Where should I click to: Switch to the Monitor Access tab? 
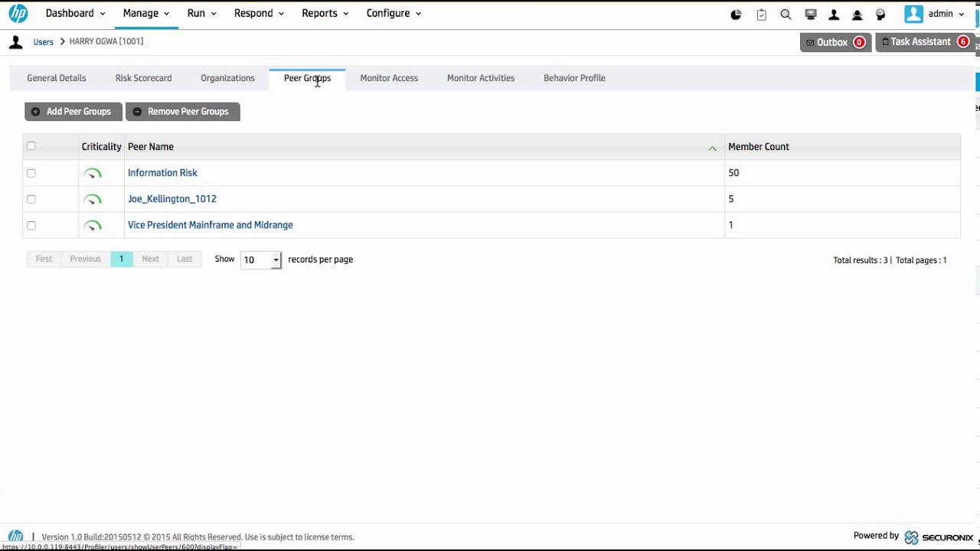pyautogui.click(x=389, y=78)
